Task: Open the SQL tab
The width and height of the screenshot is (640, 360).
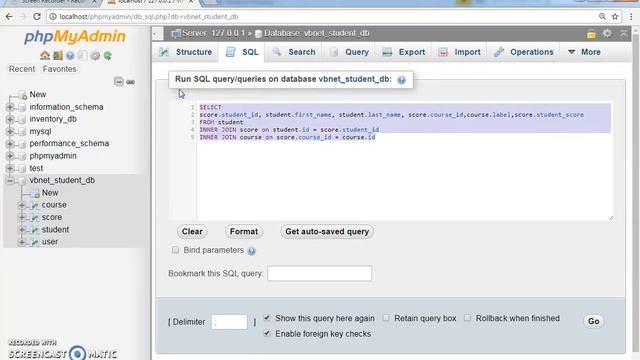Action: pos(242,52)
